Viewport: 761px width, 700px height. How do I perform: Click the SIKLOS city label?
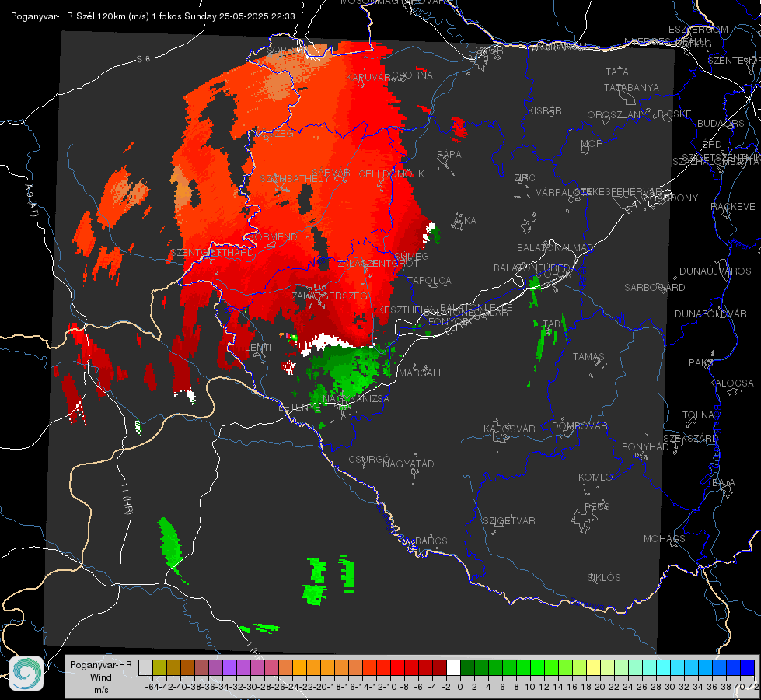604,578
